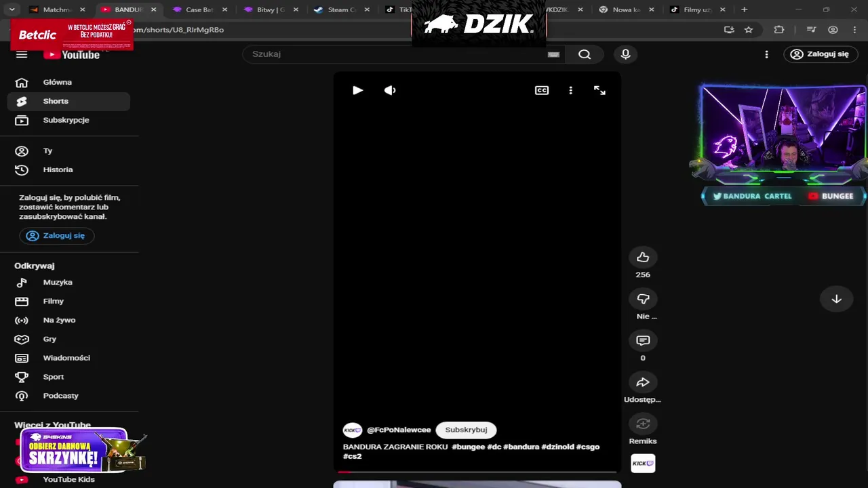The height and width of the screenshot is (488, 868).
Task: Switch to the Filmy uz browser tab
Action: (x=698, y=9)
